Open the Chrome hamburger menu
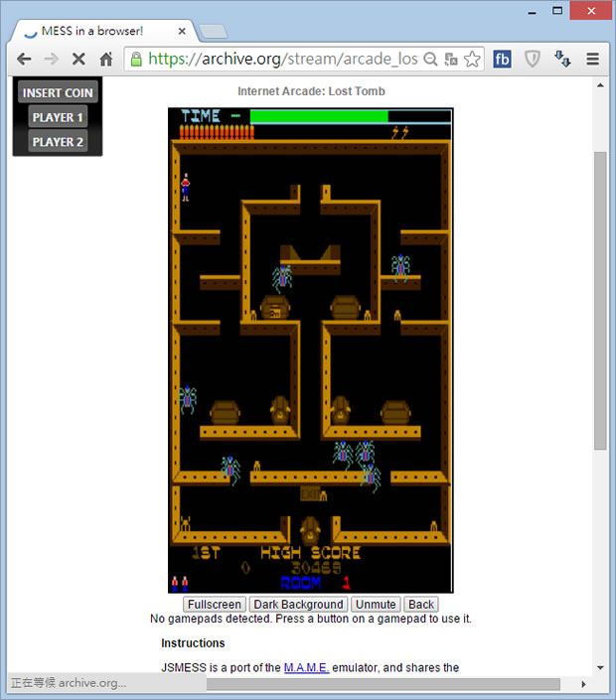 coord(592,60)
